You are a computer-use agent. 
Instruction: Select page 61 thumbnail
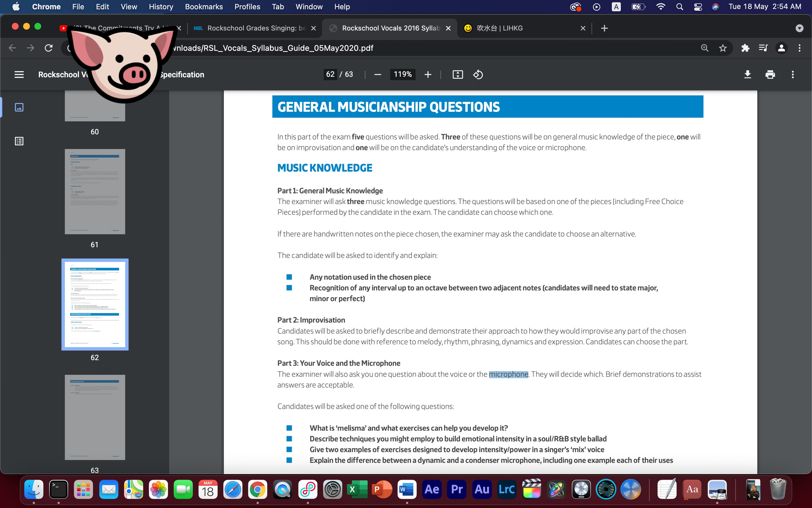point(95,192)
